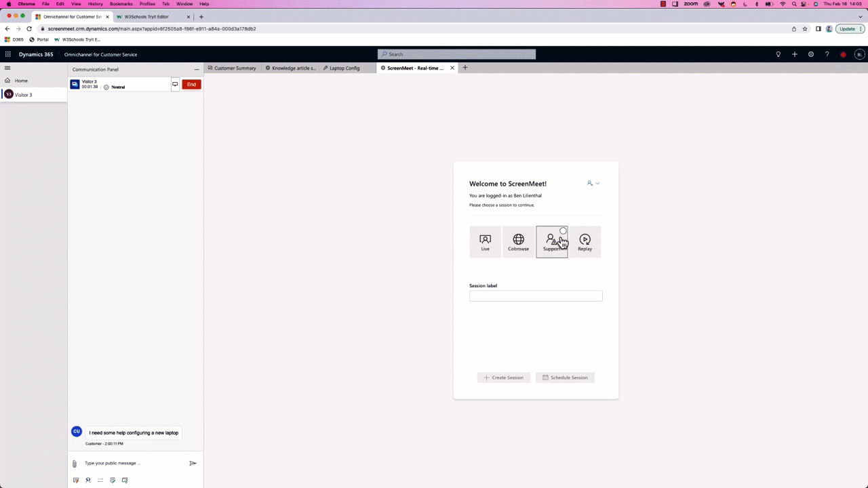Toggle Chrome side panel
The height and width of the screenshot is (488, 868).
[818, 28]
